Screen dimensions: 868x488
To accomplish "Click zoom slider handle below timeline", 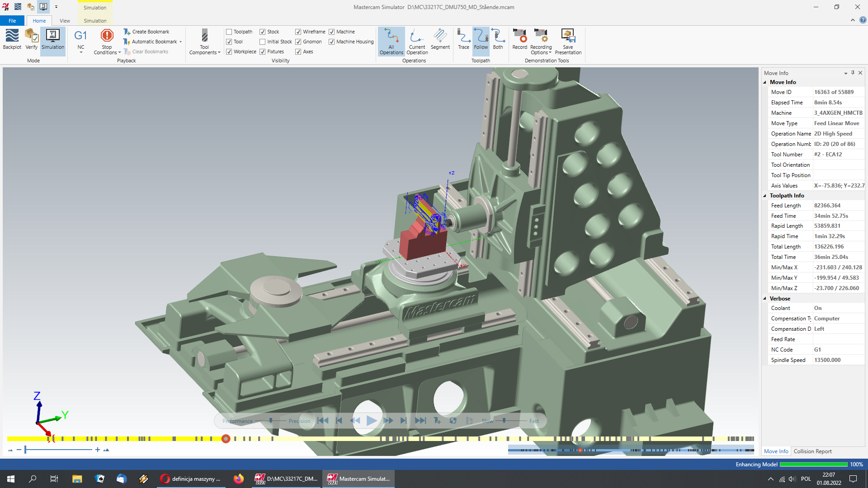I will (x=26, y=450).
